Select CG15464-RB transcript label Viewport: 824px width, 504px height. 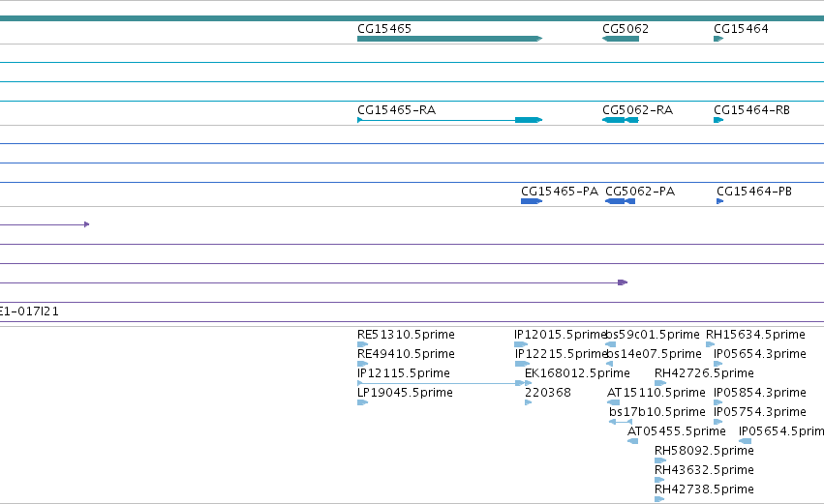[x=751, y=110]
